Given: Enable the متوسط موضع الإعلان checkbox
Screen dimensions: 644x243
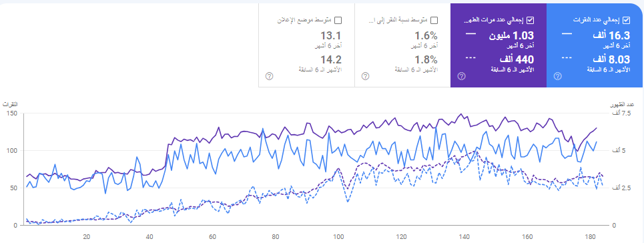Looking at the screenshot, I should pos(338,20).
